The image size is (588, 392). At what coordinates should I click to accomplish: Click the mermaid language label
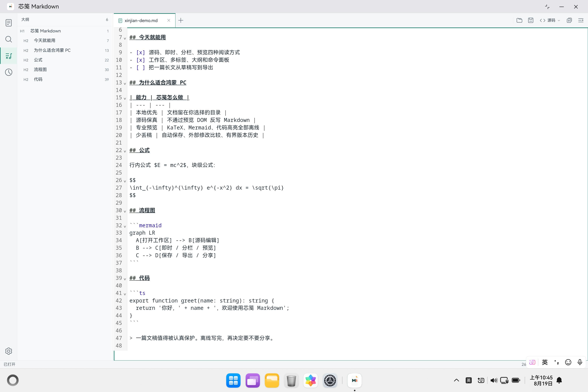point(150,225)
